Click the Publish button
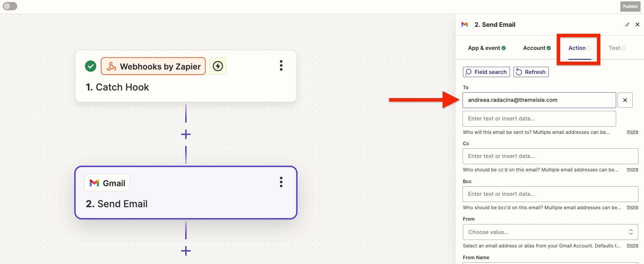Screen dimensions: 644x264 (630, 6)
